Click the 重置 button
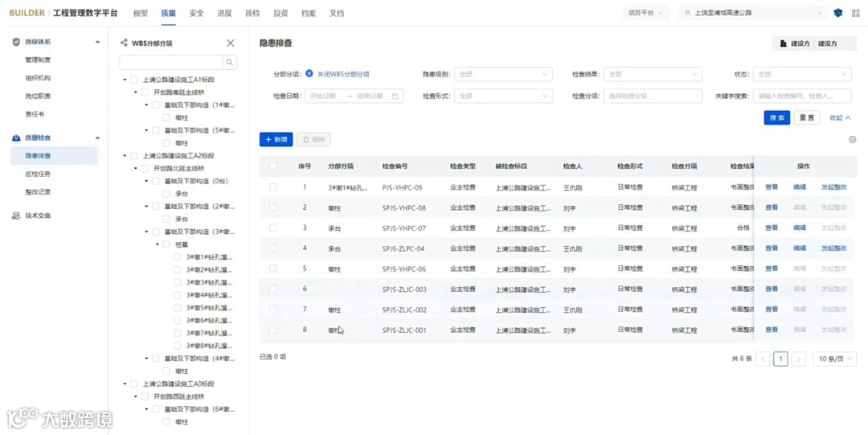This screenshot has height=435, width=868. (807, 117)
